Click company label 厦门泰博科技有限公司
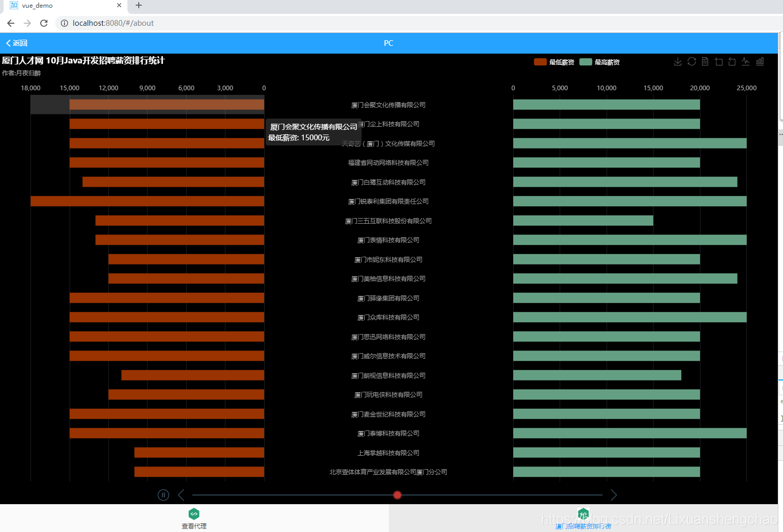This screenshot has height=532, width=783. 388,434
